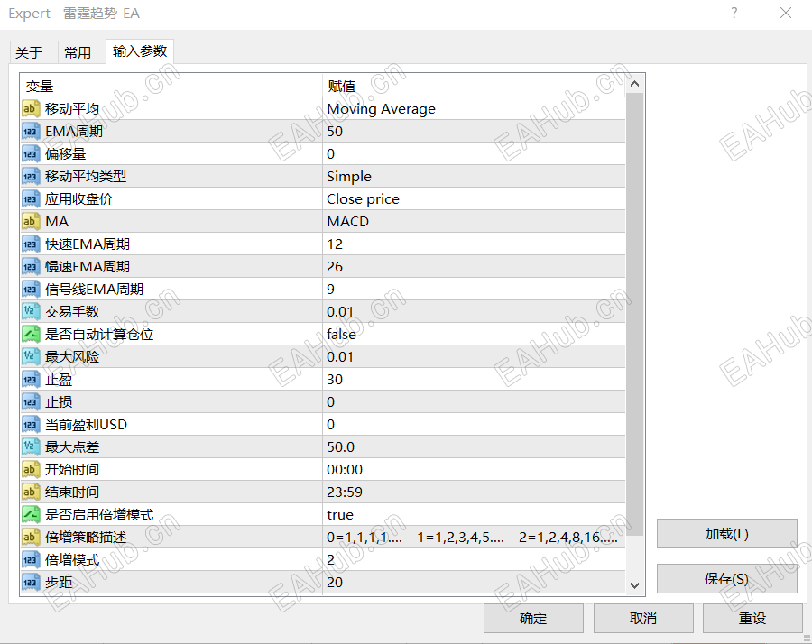Click the integer icon beside 信号线EMA周期
The width and height of the screenshot is (812, 644).
coord(31,289)
